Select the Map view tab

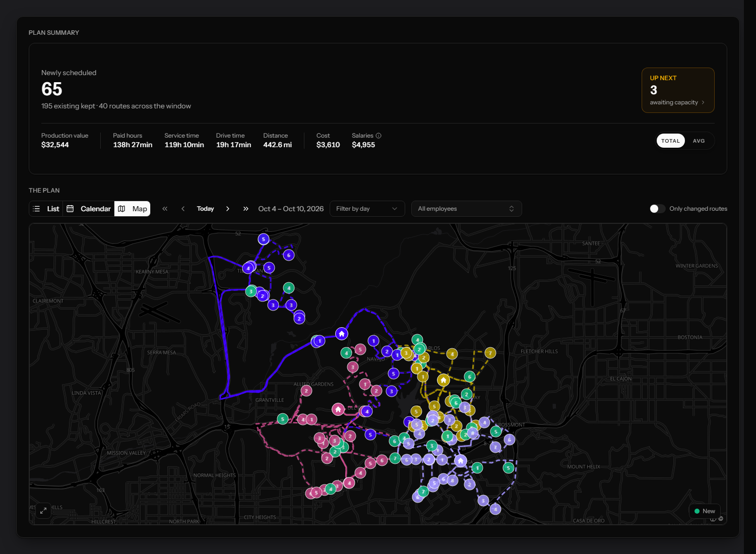133,209
